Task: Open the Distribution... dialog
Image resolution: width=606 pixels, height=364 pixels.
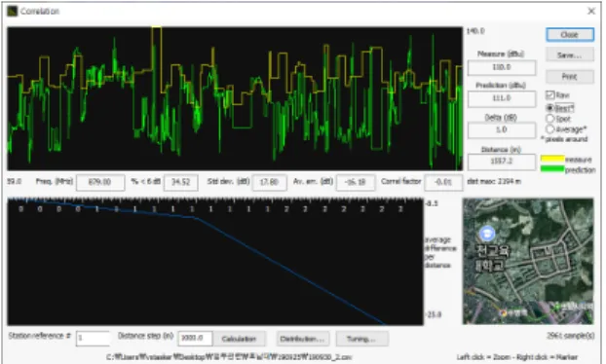Action: [x=303, y=339]
